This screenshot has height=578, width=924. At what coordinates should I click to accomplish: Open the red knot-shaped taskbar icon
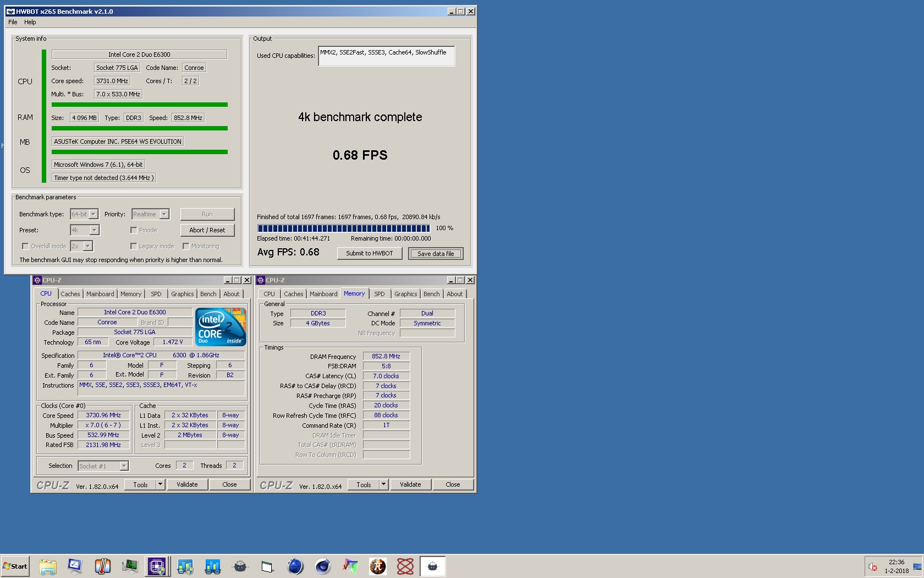pyautogui.click(x=405, y=566)
